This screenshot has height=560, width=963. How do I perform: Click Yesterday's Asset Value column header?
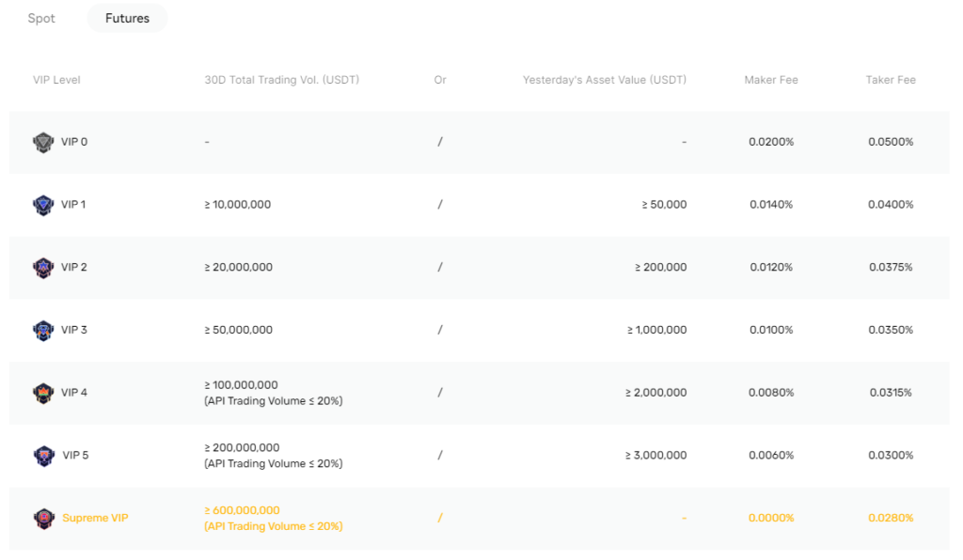tap(604, 80)
